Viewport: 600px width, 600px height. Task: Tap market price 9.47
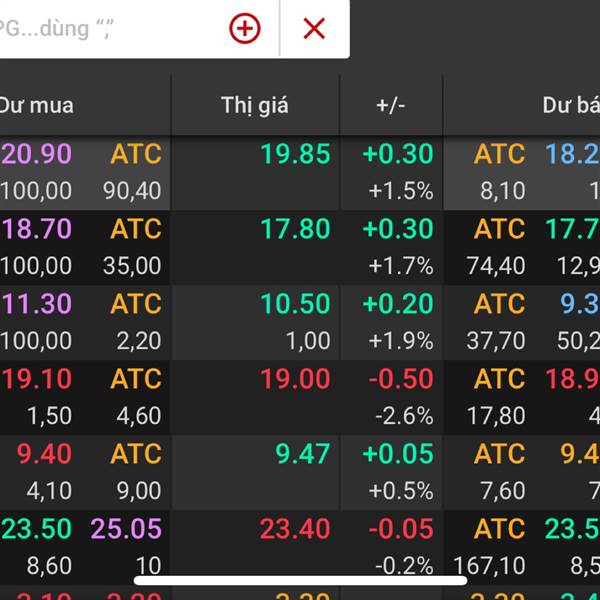pos(302,454)
